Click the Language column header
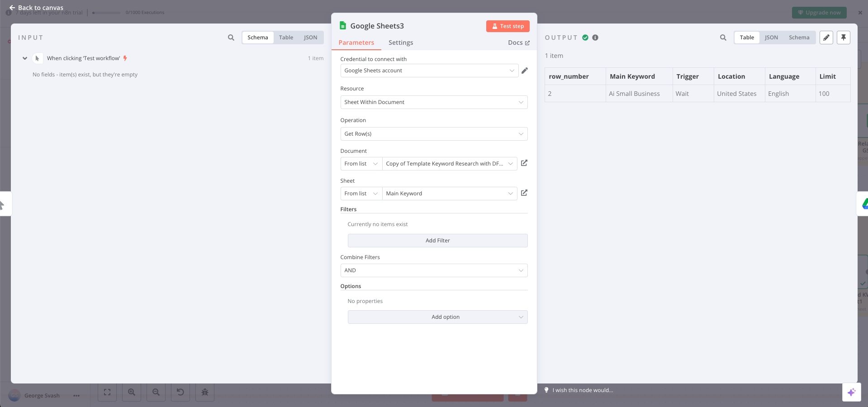The width and height of the screenshot is (868, 407). coord(790,76)
